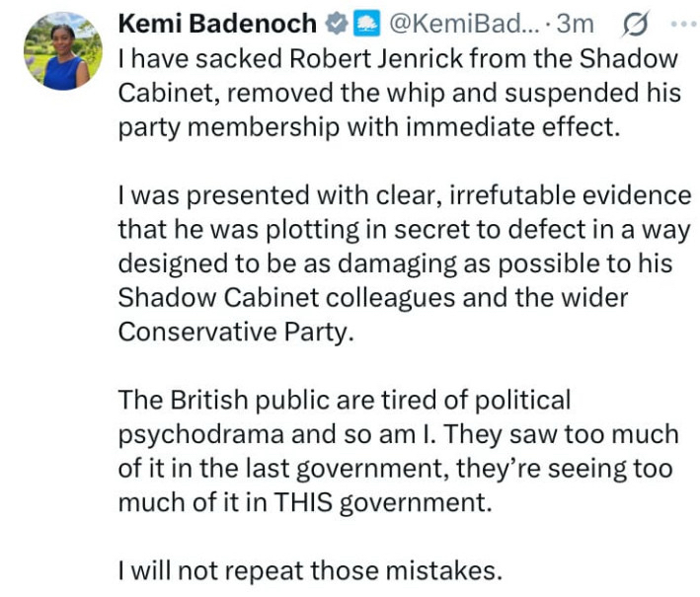Click the blue Conservative Party affiliation badge

pyautogui.click(x=365, y=24)
